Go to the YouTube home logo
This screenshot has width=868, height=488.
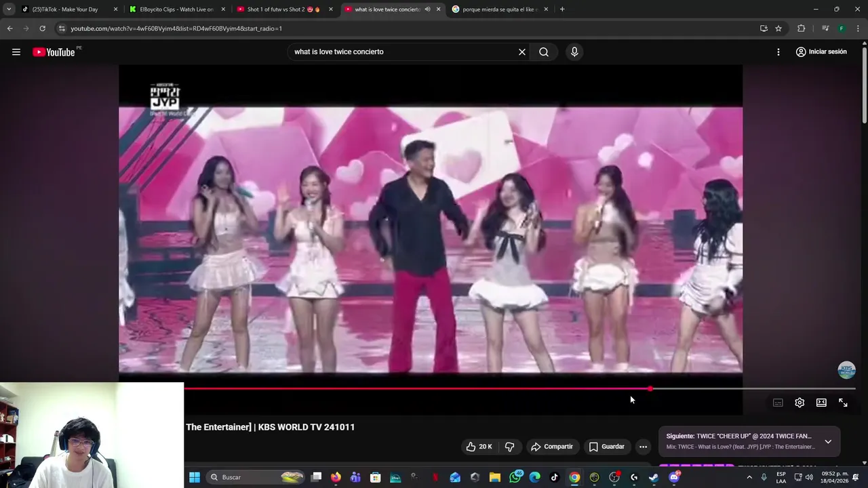[54, 52]
